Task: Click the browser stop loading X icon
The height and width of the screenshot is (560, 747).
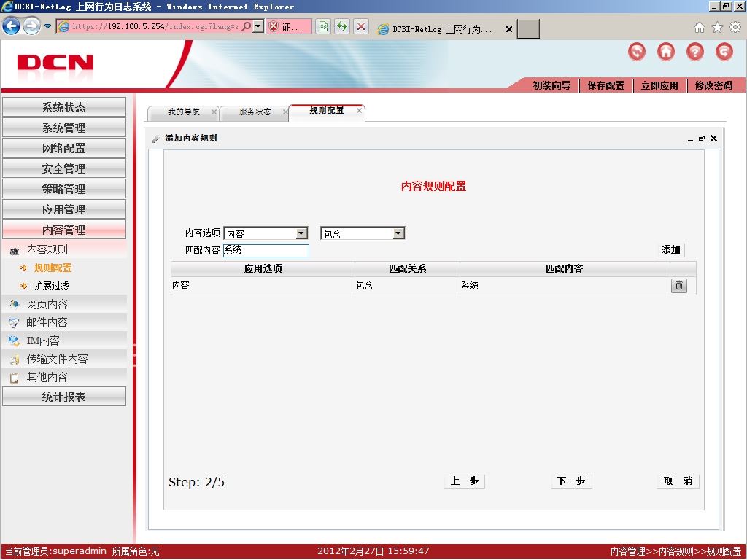Action: (361, 26)
